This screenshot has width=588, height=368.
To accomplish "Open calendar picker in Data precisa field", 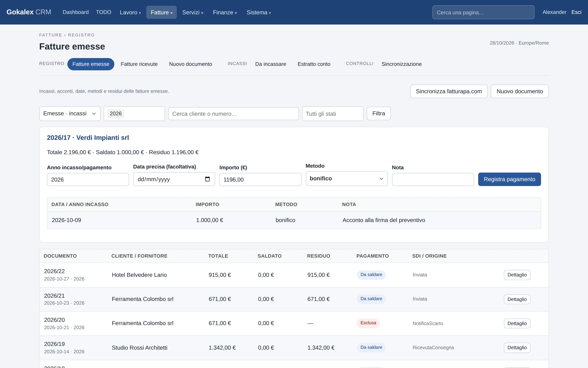I will 207,179.
